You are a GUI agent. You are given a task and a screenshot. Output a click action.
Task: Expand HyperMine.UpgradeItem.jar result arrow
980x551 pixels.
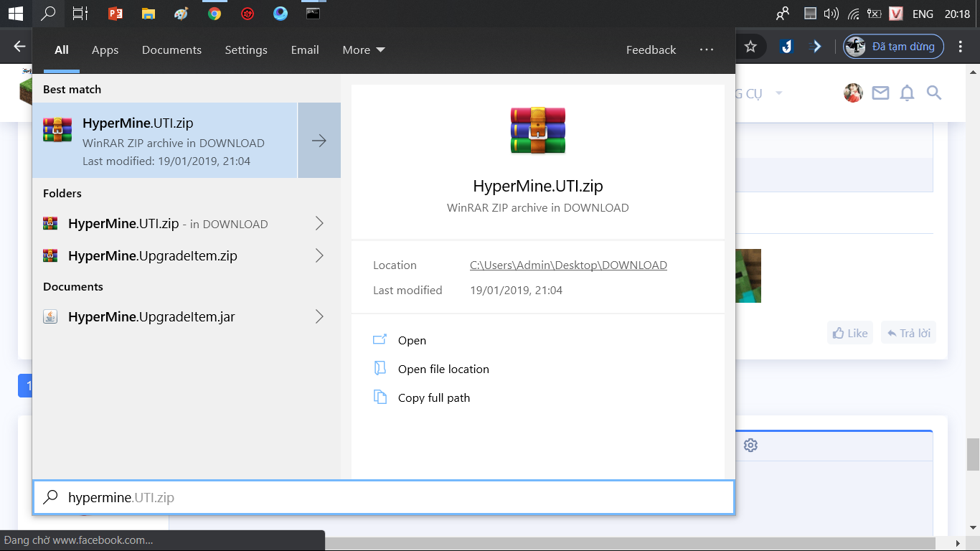[319, 316]
